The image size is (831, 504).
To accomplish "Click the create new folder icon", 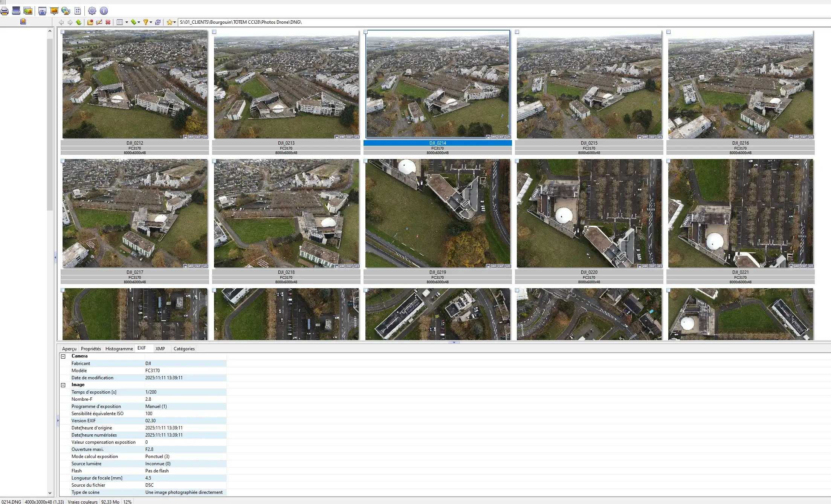I will (x=90, y=22).
